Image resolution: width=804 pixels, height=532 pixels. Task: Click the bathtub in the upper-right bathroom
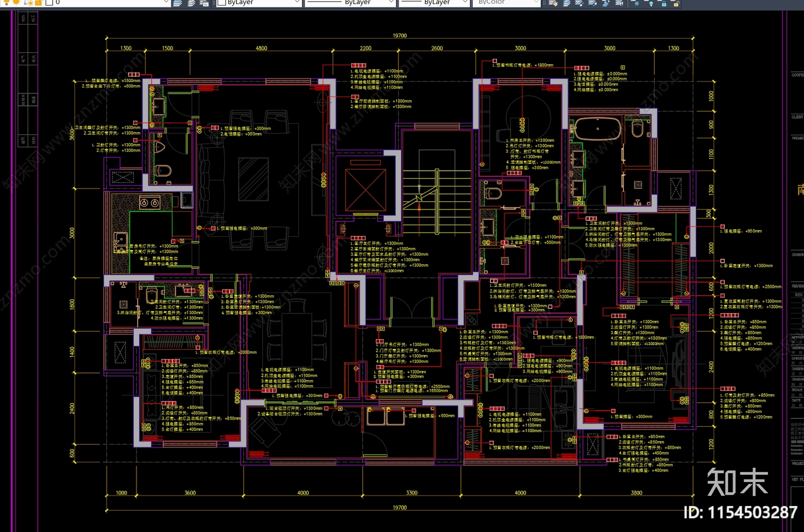597,129
